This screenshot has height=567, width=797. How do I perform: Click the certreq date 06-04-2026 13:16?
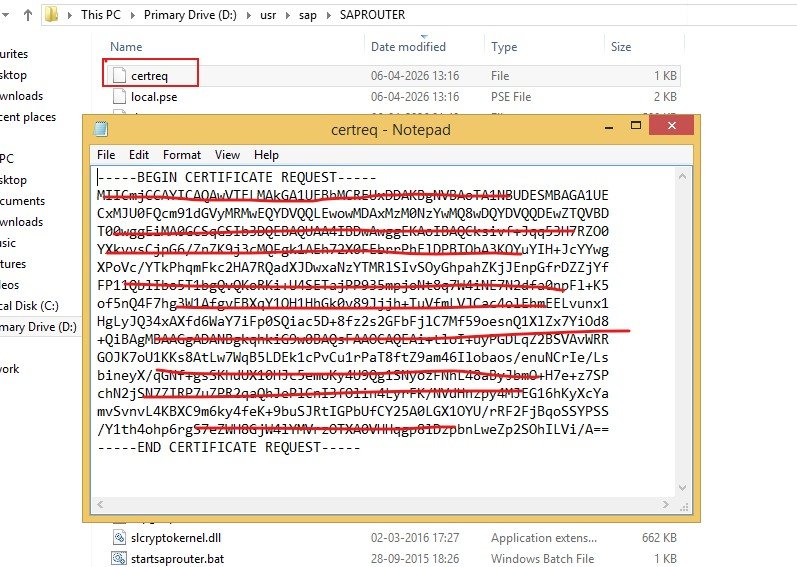[x=415, y=76]
